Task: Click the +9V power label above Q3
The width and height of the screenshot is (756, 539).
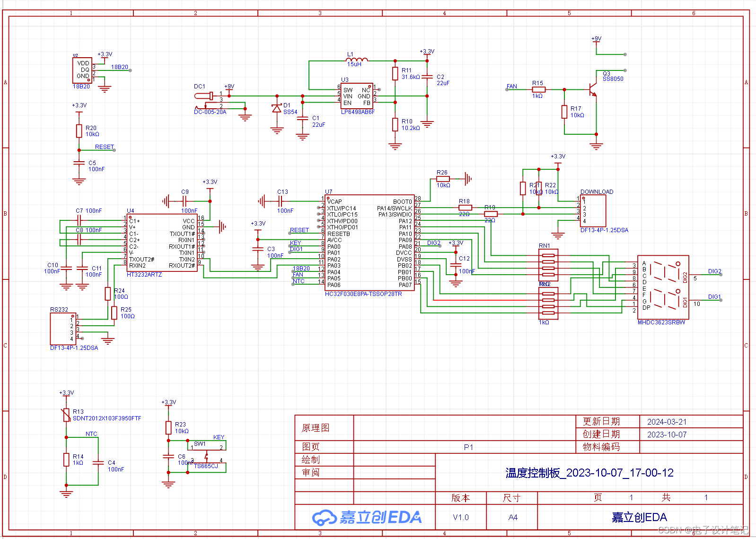Action: point(596,39)
